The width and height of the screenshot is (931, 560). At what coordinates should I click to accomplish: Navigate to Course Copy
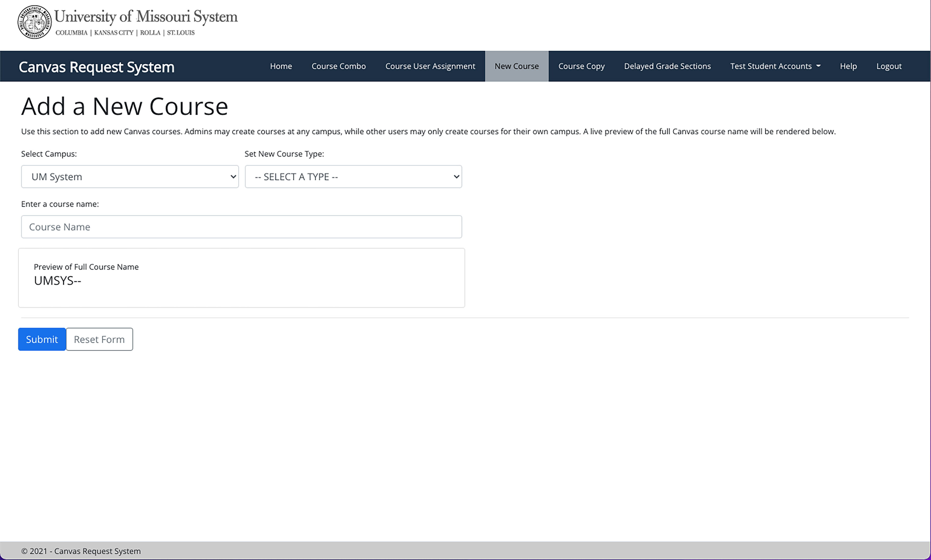tap(581, 66)
